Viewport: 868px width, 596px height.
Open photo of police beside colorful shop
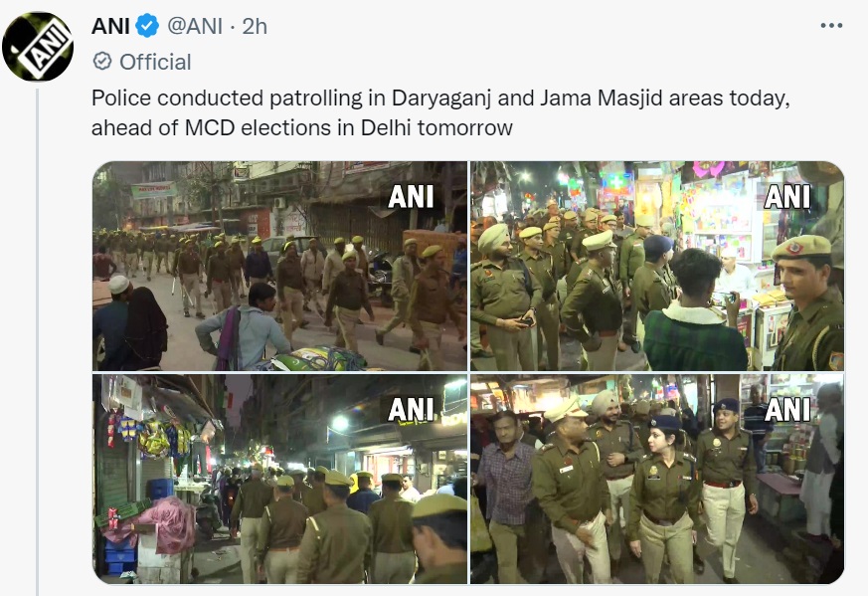(657, 266)
